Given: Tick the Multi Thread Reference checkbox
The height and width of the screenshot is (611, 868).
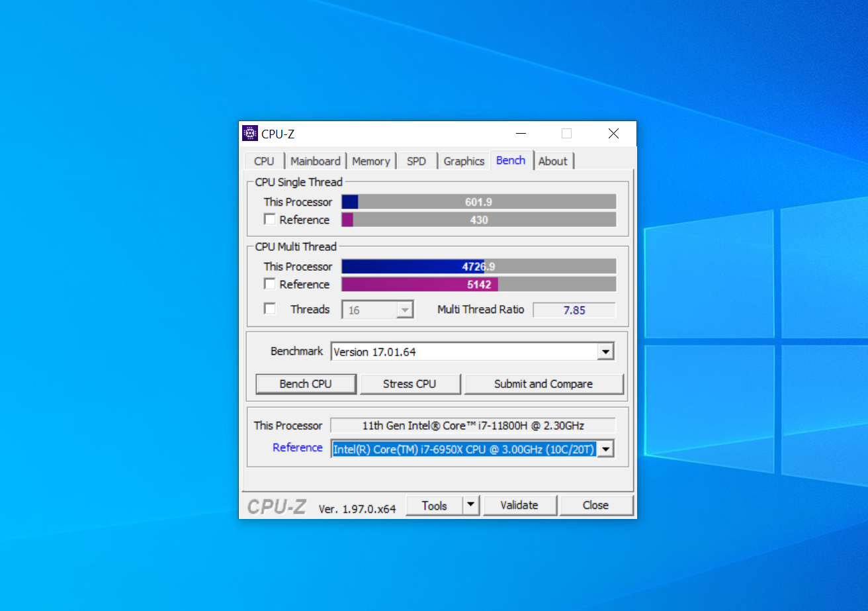Looking at the screenshot, I should click(x=270, y=283).
